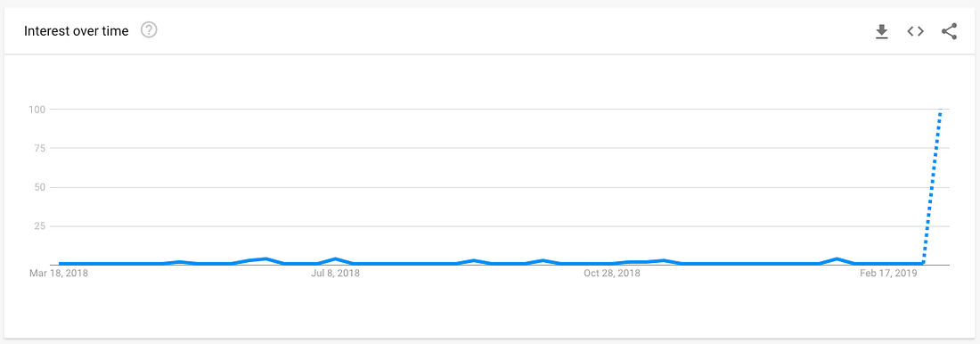Download the chart data as CSV
This screenshot has height=344, width=980.
pyautogui.click(x=881, y=31)
